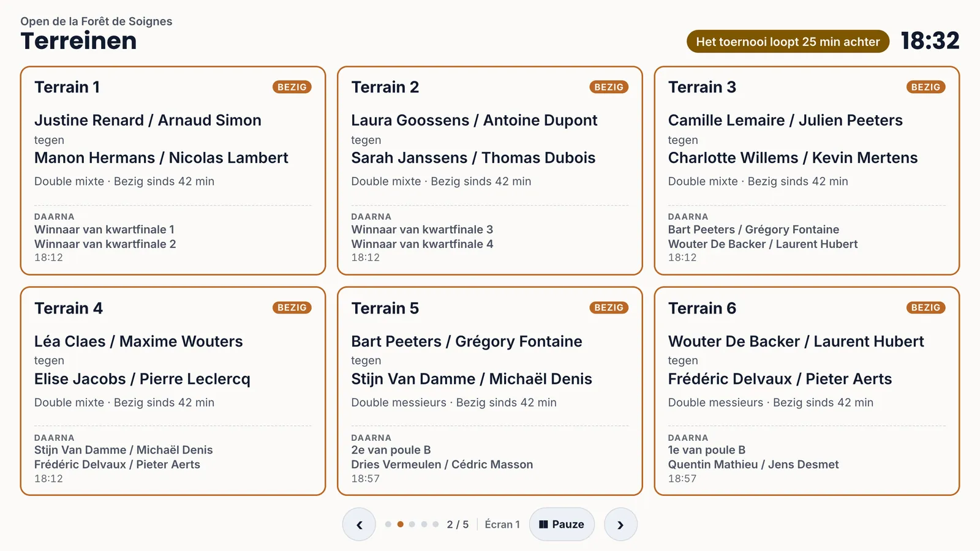This screenshot has height=551, width=980.
Task: Select the first pagination dot
Action: 388,524
